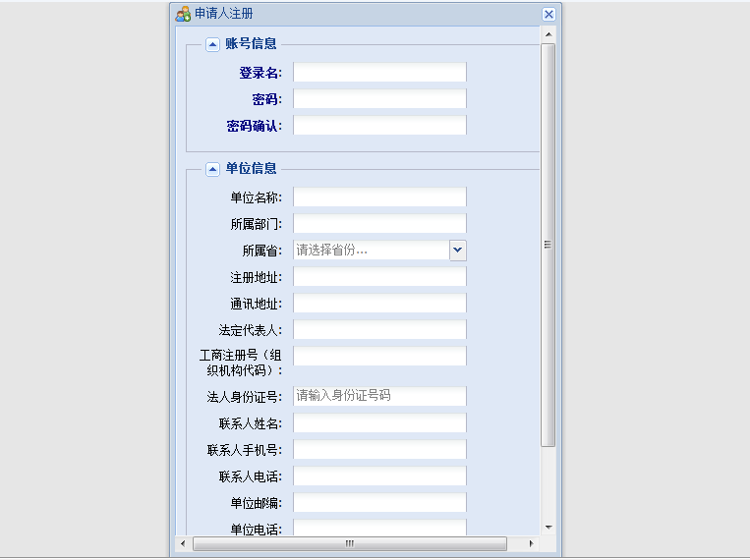Click the applicant registration icon in title bar
This screenshot has height=560, width=750.
point(183,14)
